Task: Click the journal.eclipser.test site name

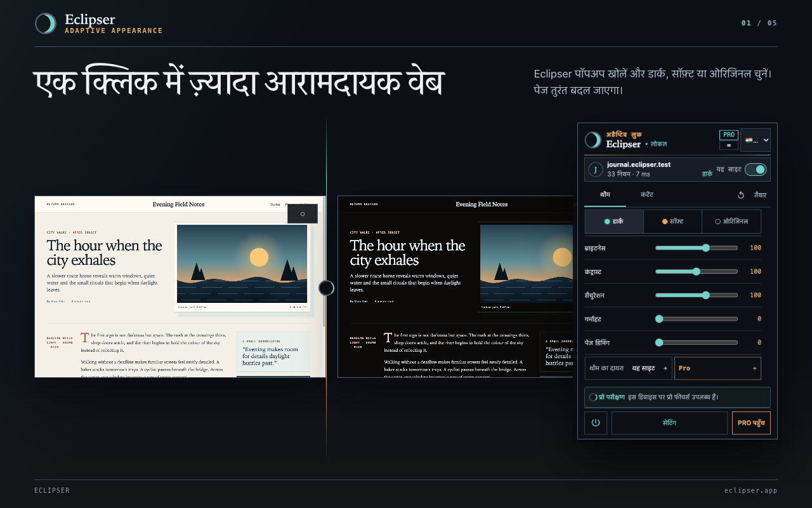Action: pyautogui.click(x=639, y=164)
